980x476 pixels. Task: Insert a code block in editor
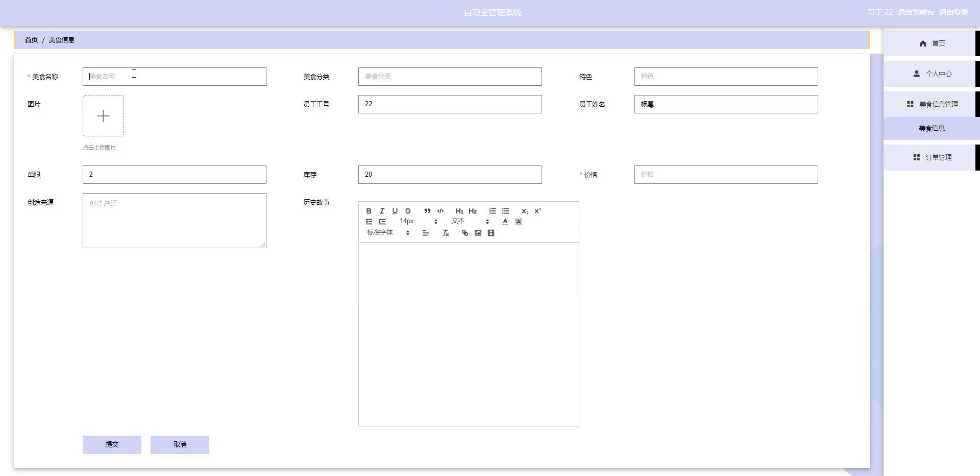pyautogui.click(x=440, y=211)
